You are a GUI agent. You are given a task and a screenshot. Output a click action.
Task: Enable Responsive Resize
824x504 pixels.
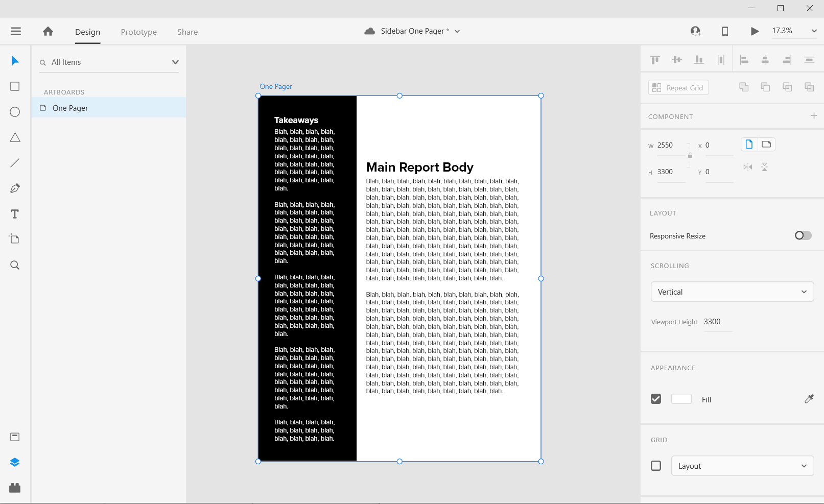pos(802,235)
